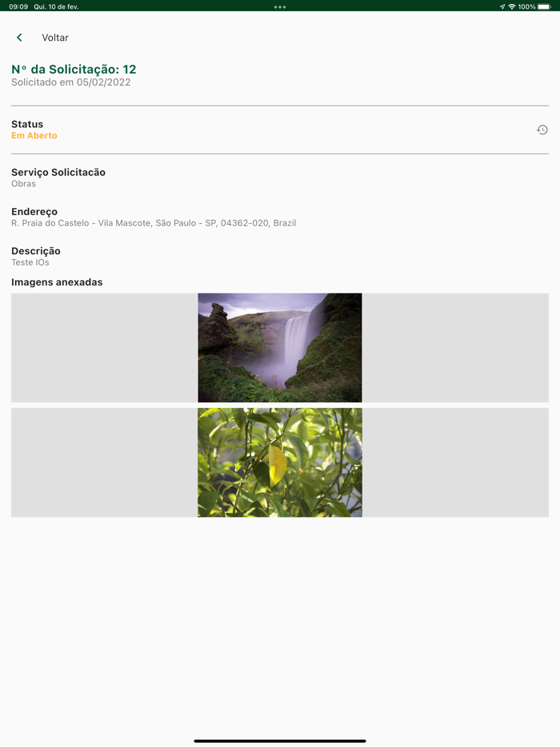
Task: Select the Em Aberto status text
Action: pyautogui.click(x=34, y=136)
